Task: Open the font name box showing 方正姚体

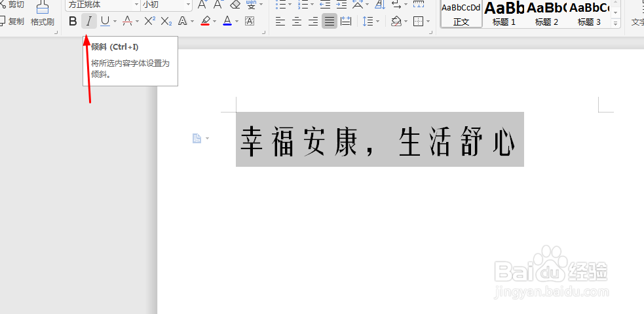Action: 103,5
